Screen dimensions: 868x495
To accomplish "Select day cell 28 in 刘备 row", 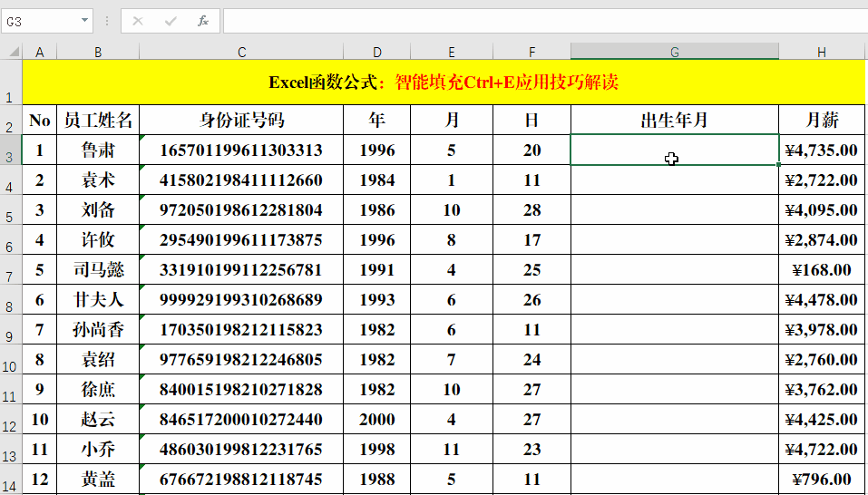I will pos(532,209).
